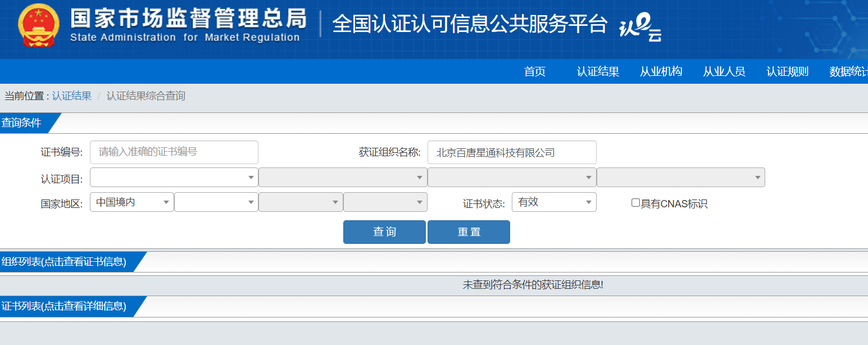Click the 未查到符合条件的获证组织信息 message
The height and width of the screenshot is (345, 868).
[x=533, y=285]
